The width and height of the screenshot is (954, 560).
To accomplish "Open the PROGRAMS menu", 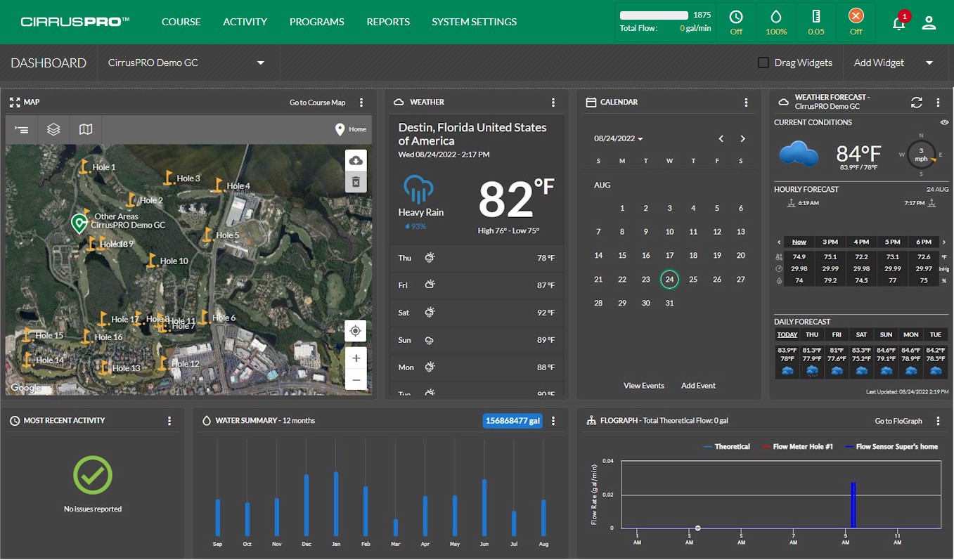I will click(x=317, y=22).
